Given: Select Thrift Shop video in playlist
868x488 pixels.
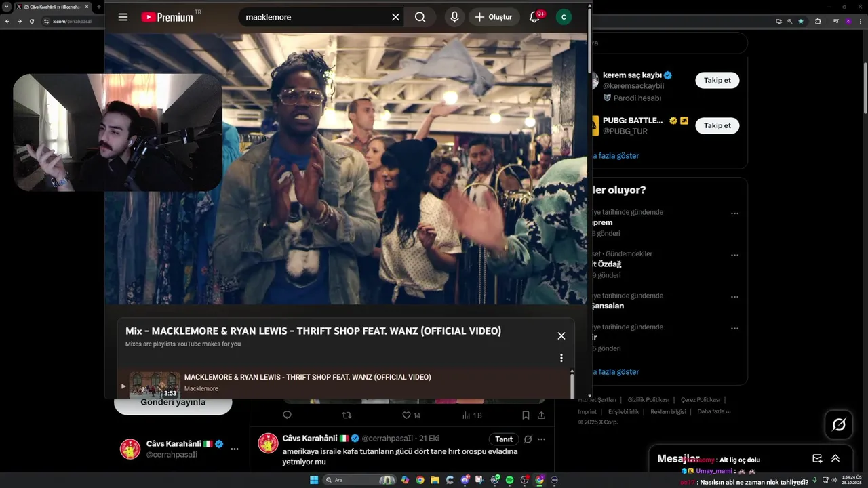Looking at the screenshot, I should [x=344, y=384].
